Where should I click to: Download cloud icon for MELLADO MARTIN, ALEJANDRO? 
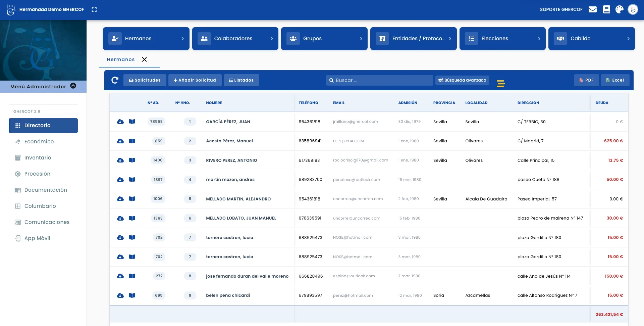pyautogui.click(x=120, y=199)
